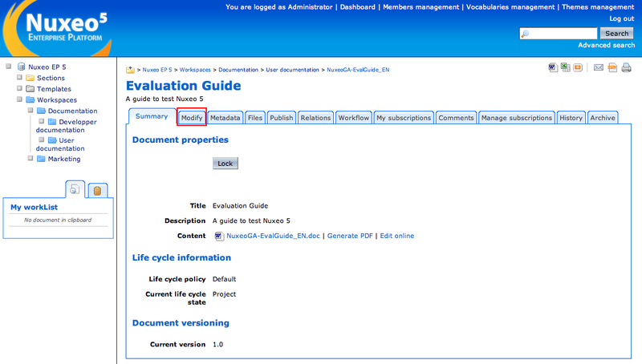The width and height of the screenshot is (642, 364).
Task: Go to the Dashboard
Action: (357, 7)
